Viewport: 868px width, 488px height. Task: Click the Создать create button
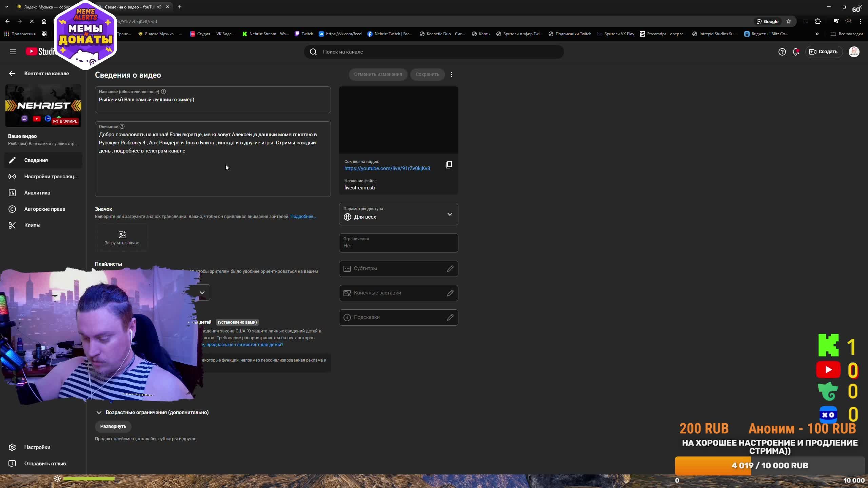[823, 52]
